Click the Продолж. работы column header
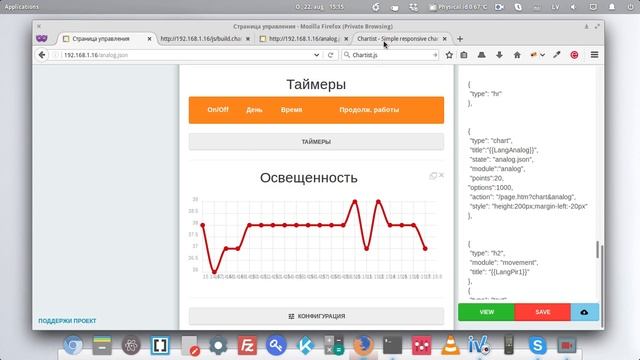This screenshot has width=640, height=360. [369, 110]
